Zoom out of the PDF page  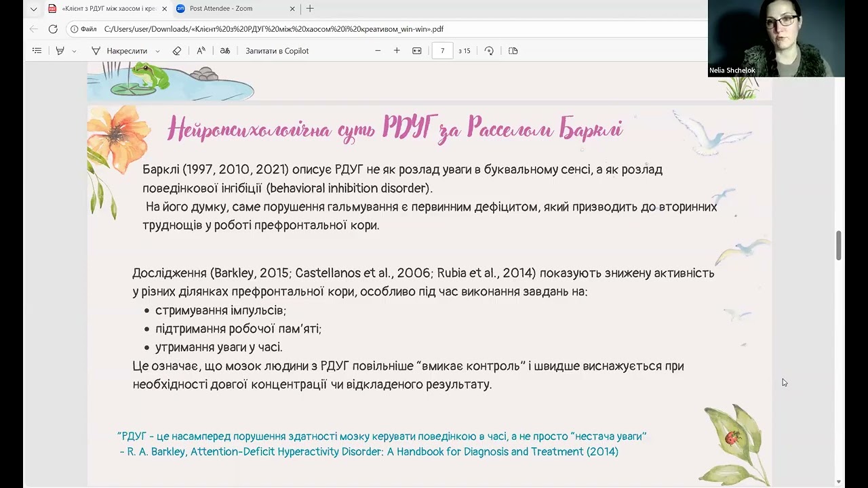coord(378,51)
